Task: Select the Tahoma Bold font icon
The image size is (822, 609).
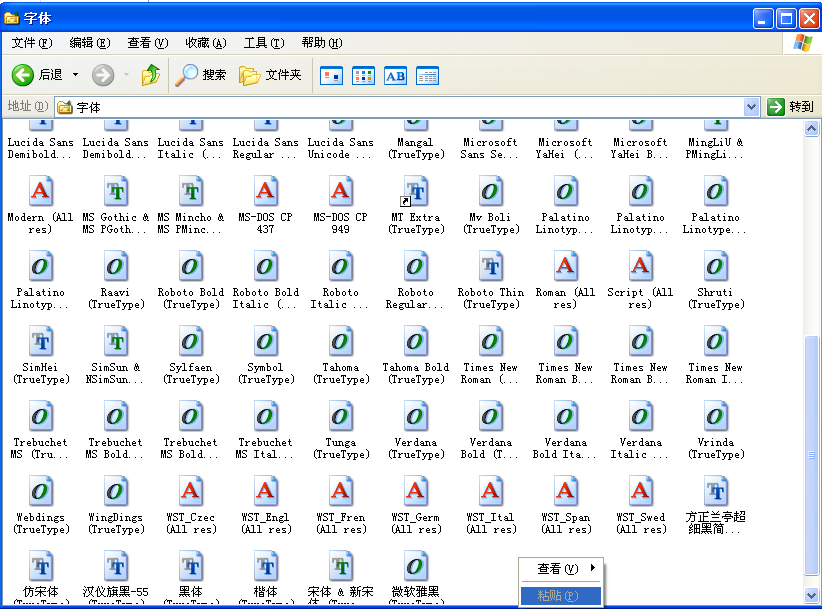Action: coord(415,342)
